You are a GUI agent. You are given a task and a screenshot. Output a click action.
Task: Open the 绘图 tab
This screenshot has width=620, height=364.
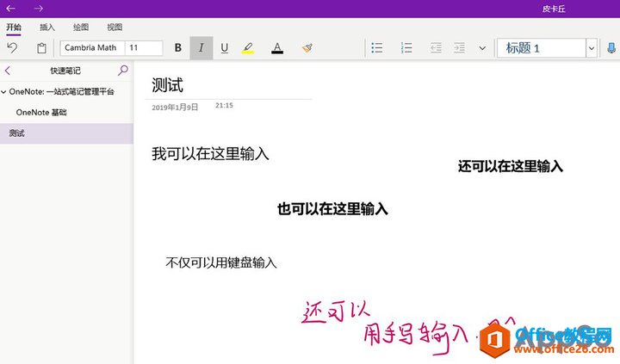click(80, 28)
